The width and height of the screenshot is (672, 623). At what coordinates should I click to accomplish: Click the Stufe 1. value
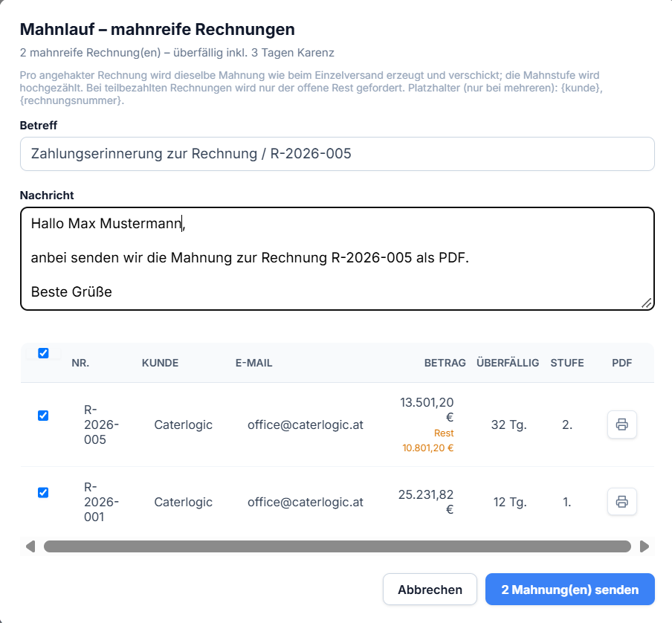coord(567,502)
